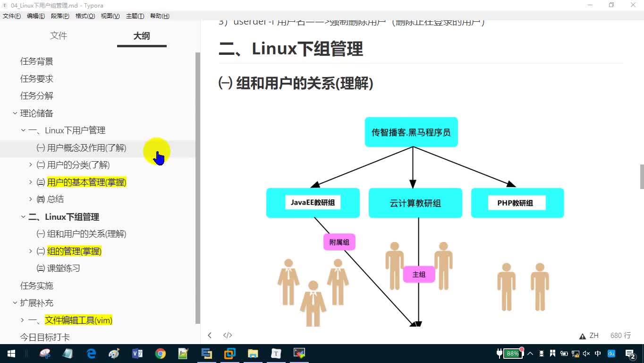Open File Explorer from taskbar

(253, 354)
